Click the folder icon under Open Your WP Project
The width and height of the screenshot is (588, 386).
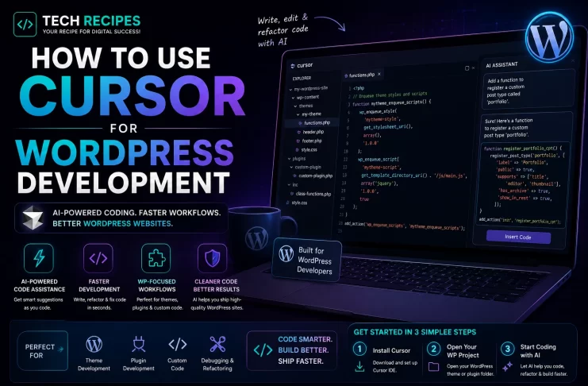433,366
